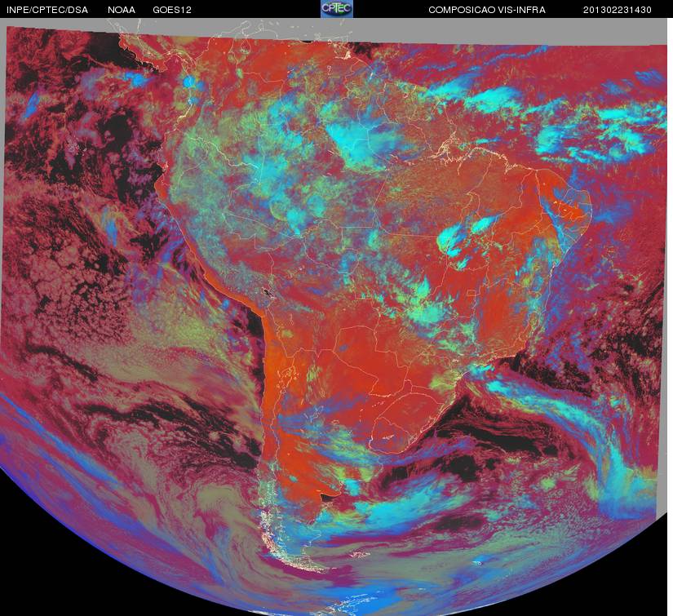Viewport: 673px width, 616px height.
Task: Click the GOES12 satellite label
Action: coord(172,10)
